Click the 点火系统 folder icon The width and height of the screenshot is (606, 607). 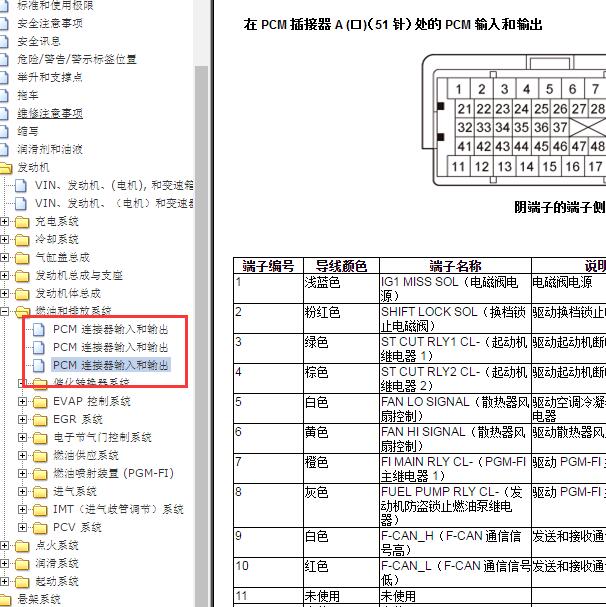(x=22, y=546)
